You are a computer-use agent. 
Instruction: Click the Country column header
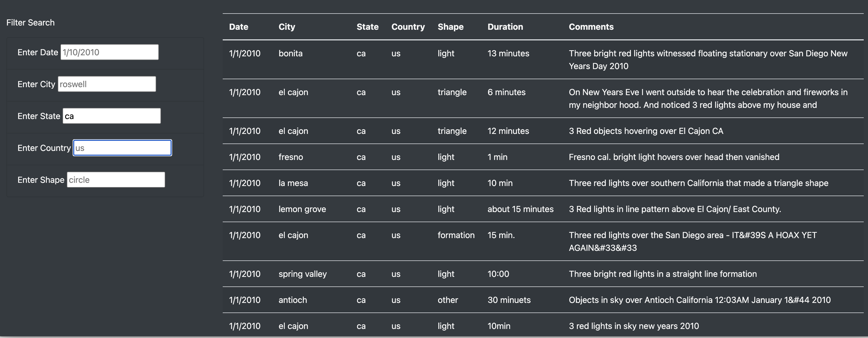[x=408, y=27]
